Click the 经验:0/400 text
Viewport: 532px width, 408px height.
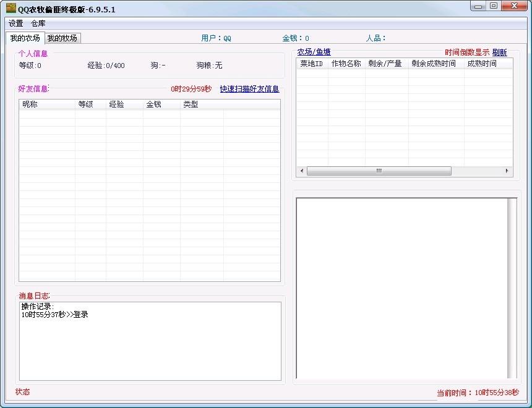click(106, 66)
